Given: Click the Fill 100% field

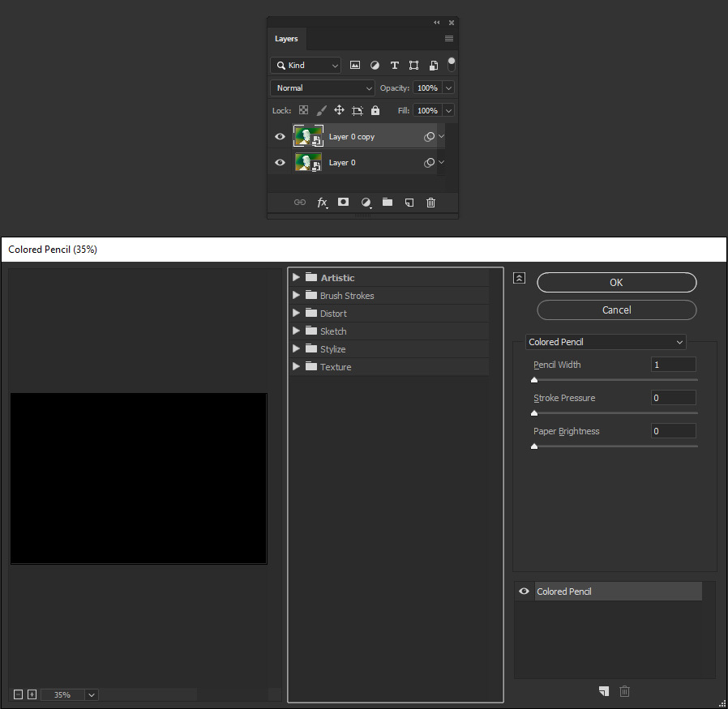Looking at the screenshot, I should [x=427, y=110].
